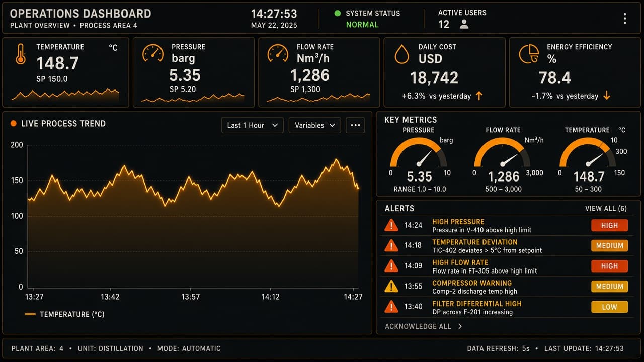This screenshot has height=362, width=644.
Task: Click the 14:09 alert timestamp
Action: [x=413, y=266]
